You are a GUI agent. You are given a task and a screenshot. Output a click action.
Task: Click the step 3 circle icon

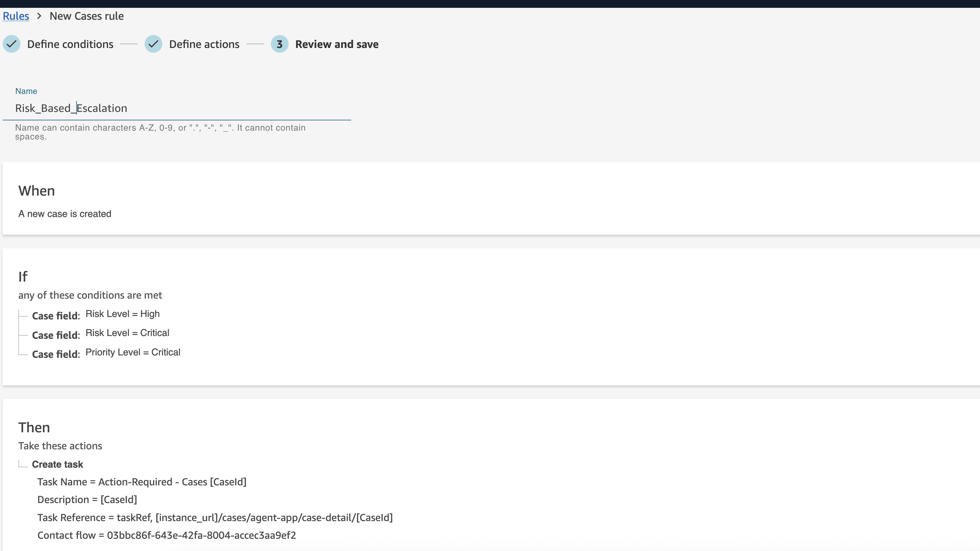coord(279,44)
